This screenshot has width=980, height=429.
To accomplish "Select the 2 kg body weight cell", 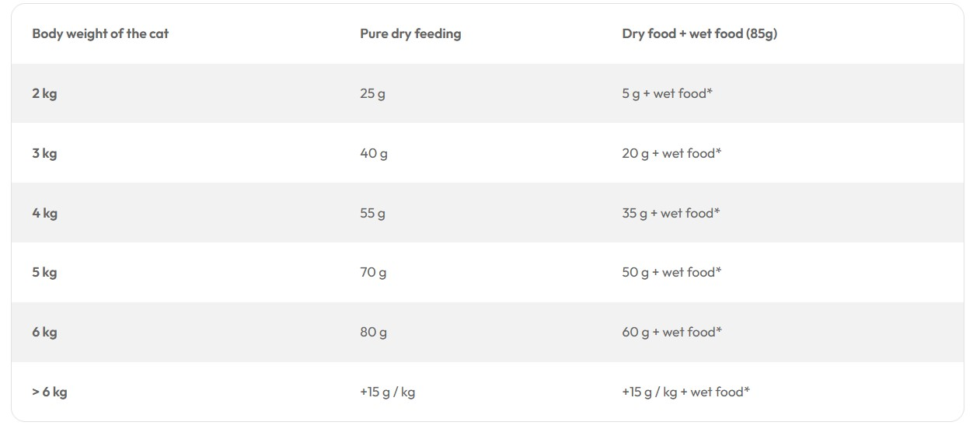I will (44, 93).
